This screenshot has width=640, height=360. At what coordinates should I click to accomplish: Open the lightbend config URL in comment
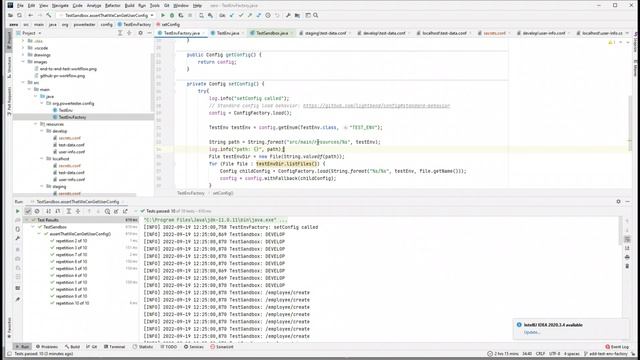(x=376, y=106)
